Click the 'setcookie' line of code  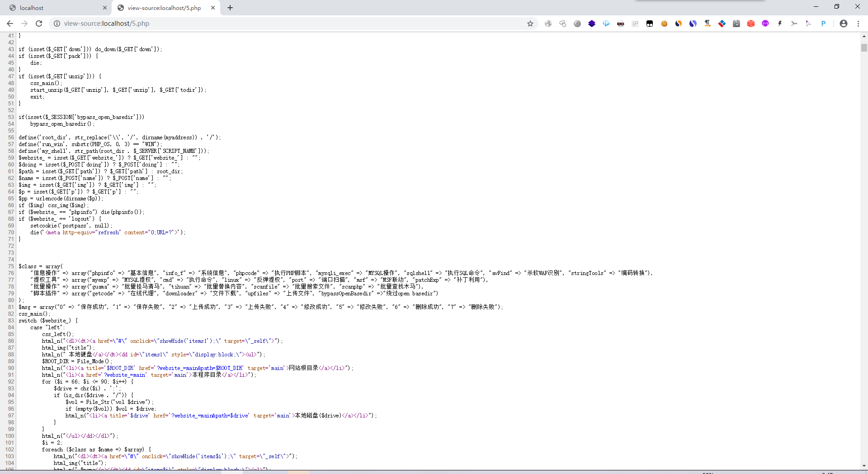71,226
